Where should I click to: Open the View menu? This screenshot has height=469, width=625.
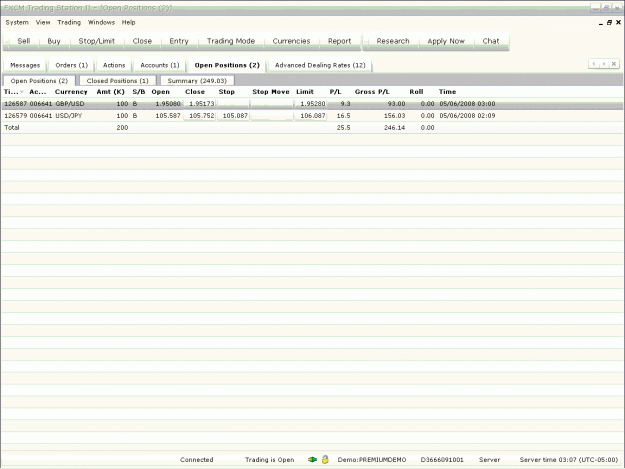(43, 22)
